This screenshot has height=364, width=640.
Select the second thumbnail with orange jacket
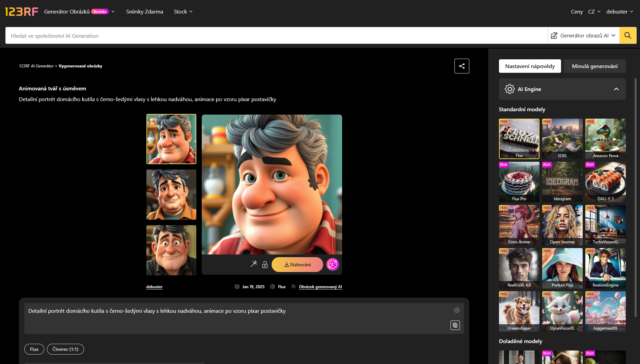[171, 195]
